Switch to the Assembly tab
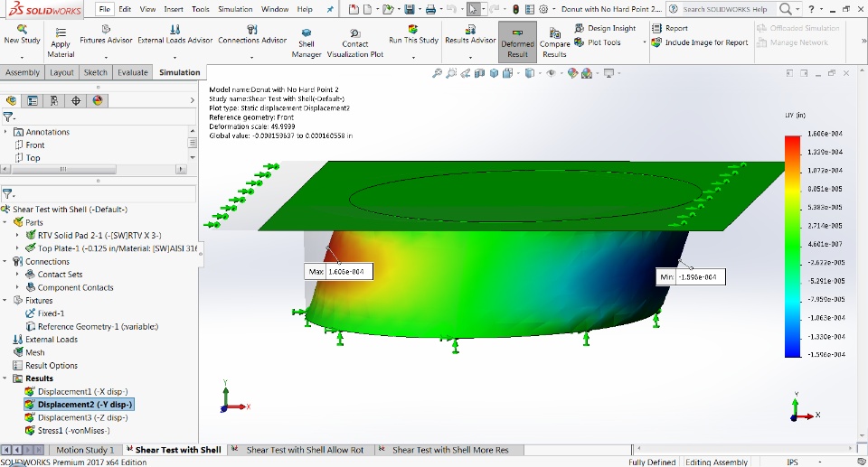The height and width of the screenshot is (467, 868). point(22,72)
